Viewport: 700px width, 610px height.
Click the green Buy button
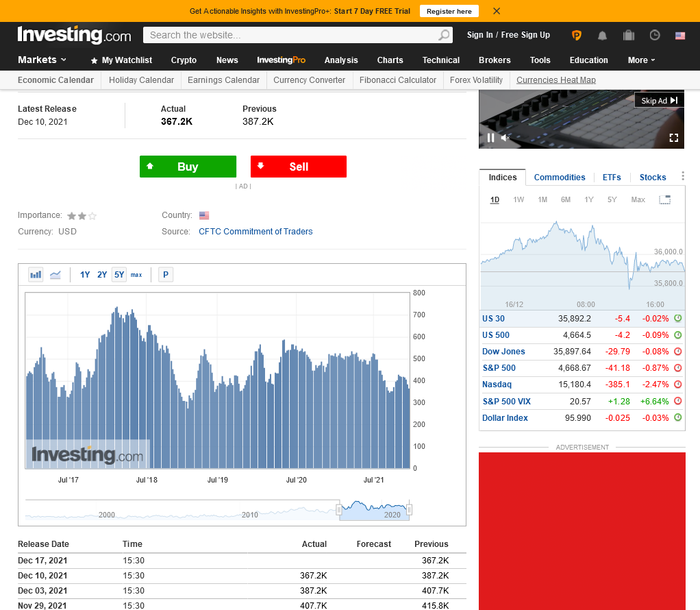tap(188, 167)
